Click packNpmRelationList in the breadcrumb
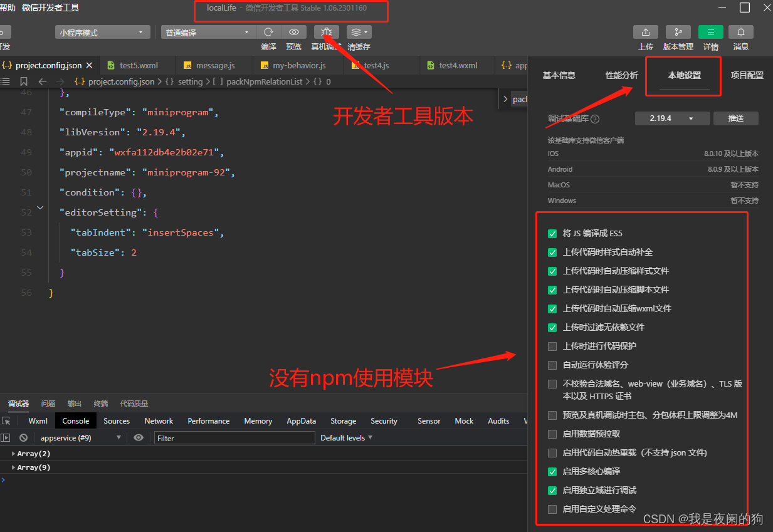 [265, 81]
